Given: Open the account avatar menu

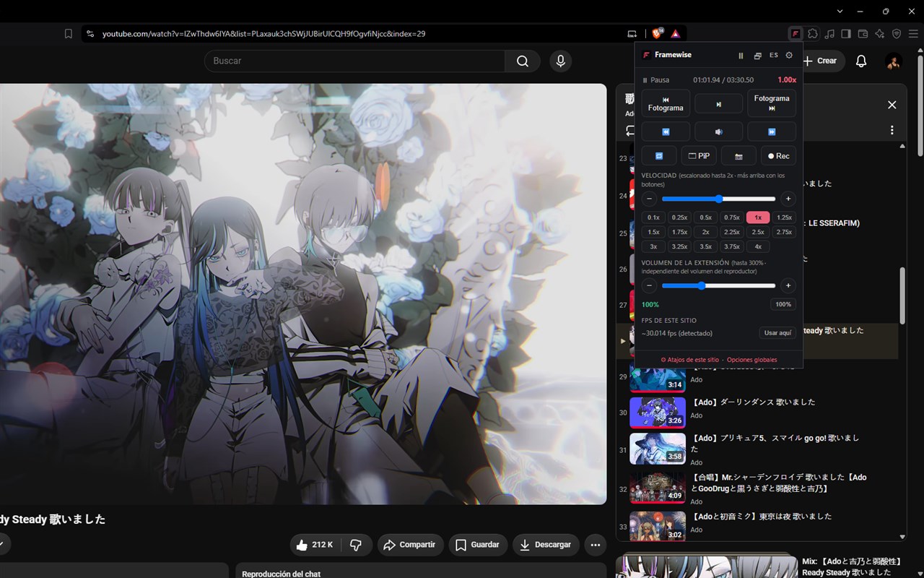Looking at the screenshot, I should click(x=893, y=61).
